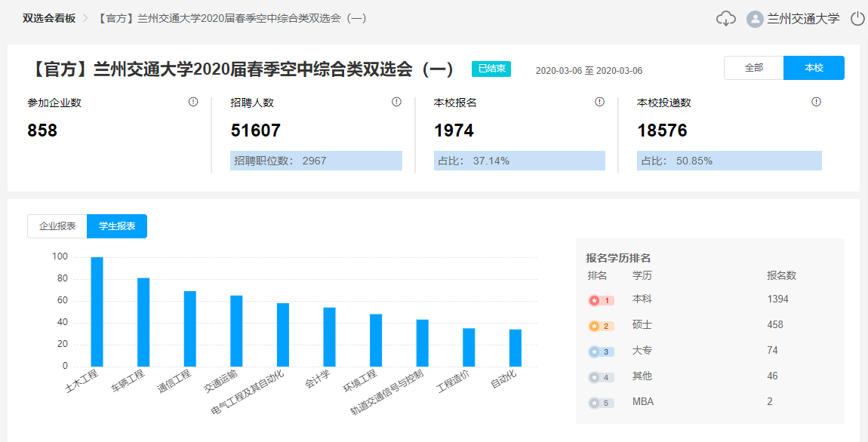Open the 企业报表 tab

click(57, 226)
